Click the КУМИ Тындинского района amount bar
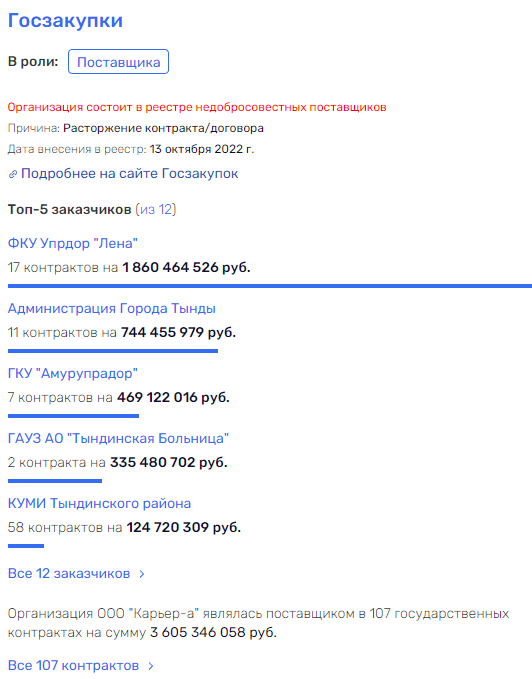 click(26, 546)
